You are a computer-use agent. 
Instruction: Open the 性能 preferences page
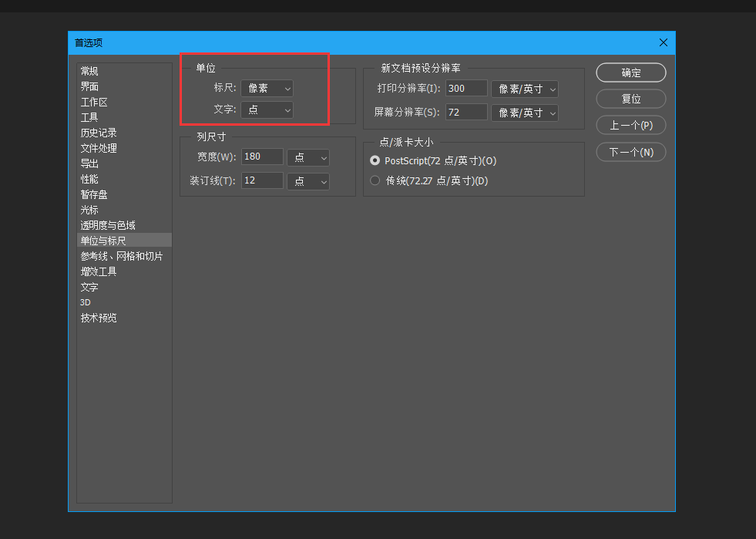[89, 179]
